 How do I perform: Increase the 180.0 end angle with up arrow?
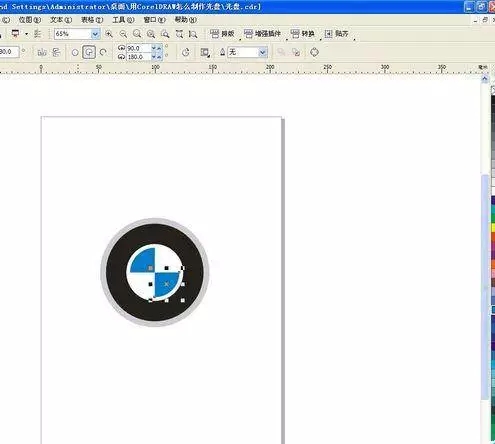(159, 57)
